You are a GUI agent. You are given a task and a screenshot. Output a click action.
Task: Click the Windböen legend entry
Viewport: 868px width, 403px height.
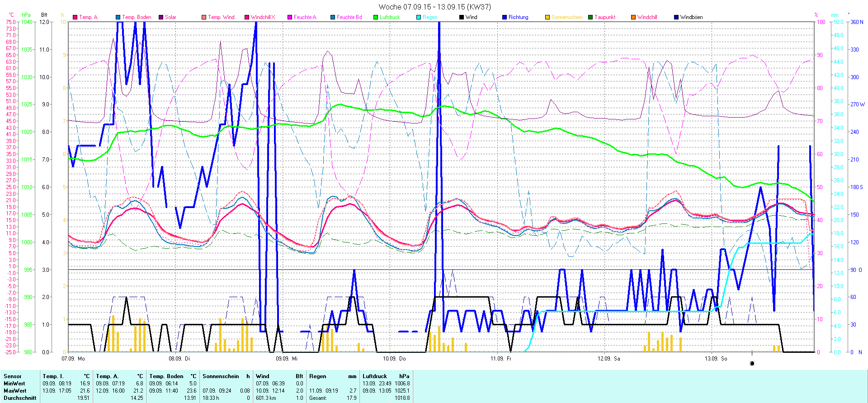point(691,17)
